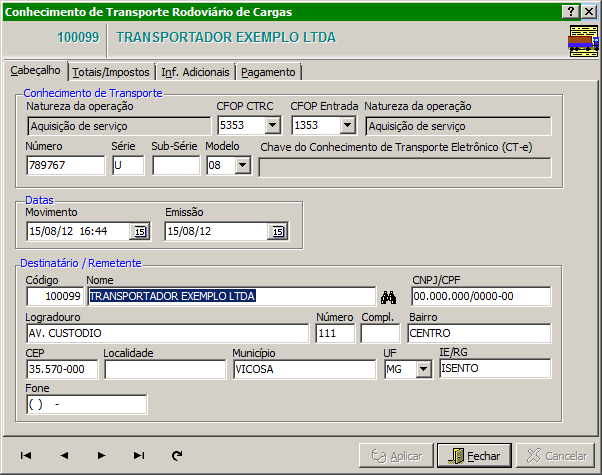Open the Emissão date calendar picker
Screen dimensions: 602x475
tap(277, 232)
